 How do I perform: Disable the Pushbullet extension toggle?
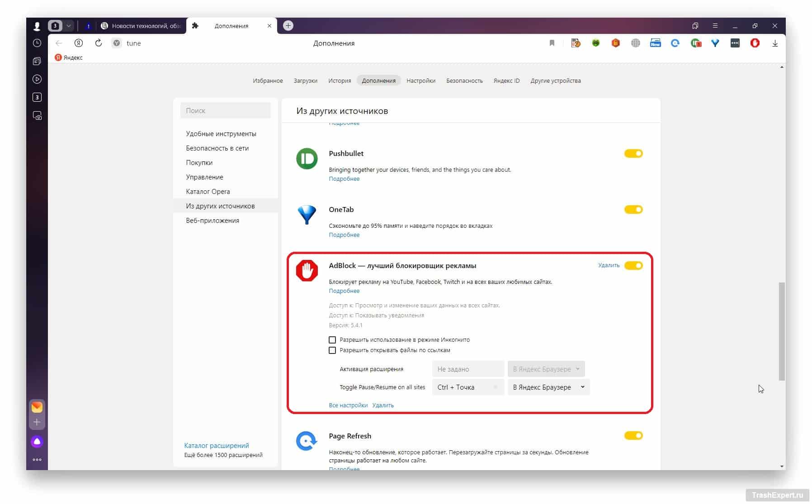coord(633,154)
